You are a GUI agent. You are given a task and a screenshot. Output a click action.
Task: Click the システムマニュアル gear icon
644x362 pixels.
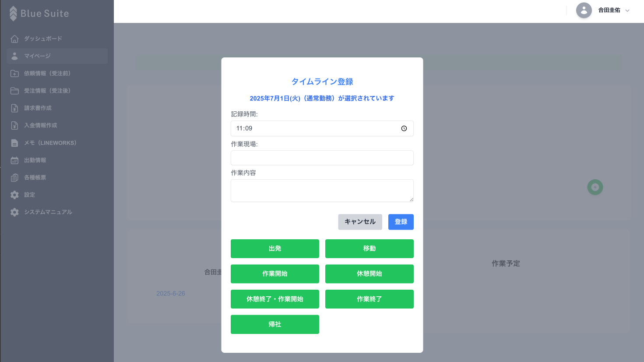click(14, 212)
